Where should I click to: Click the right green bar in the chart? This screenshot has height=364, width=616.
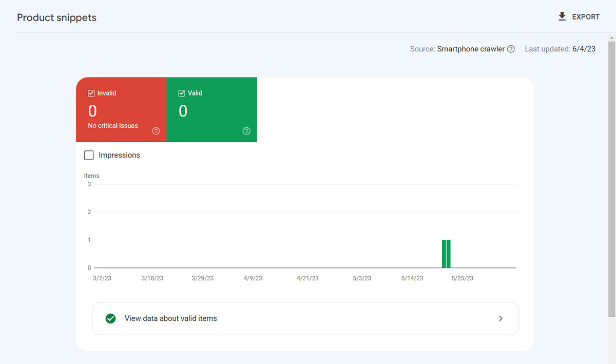tap(449, 254)
